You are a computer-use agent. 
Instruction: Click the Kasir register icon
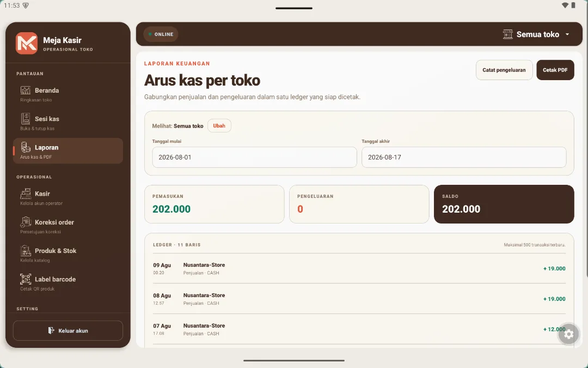tap(26, 194)
